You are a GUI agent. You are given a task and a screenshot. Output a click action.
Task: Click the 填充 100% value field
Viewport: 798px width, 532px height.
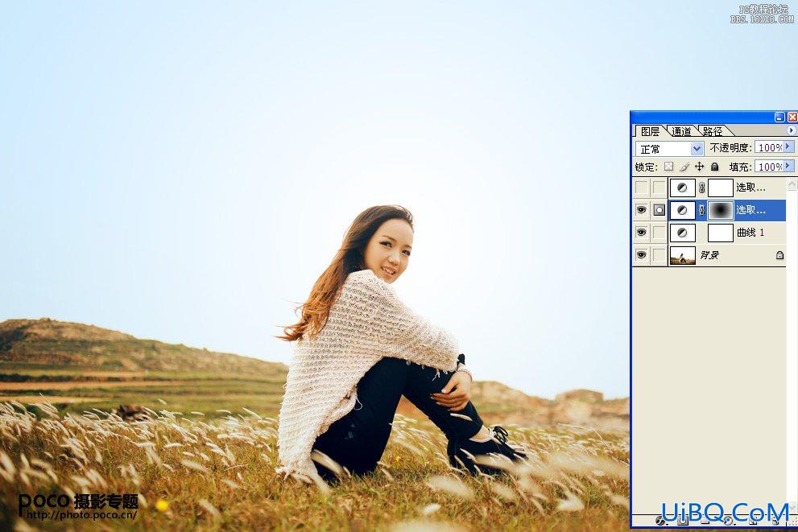tap(769, 167)
